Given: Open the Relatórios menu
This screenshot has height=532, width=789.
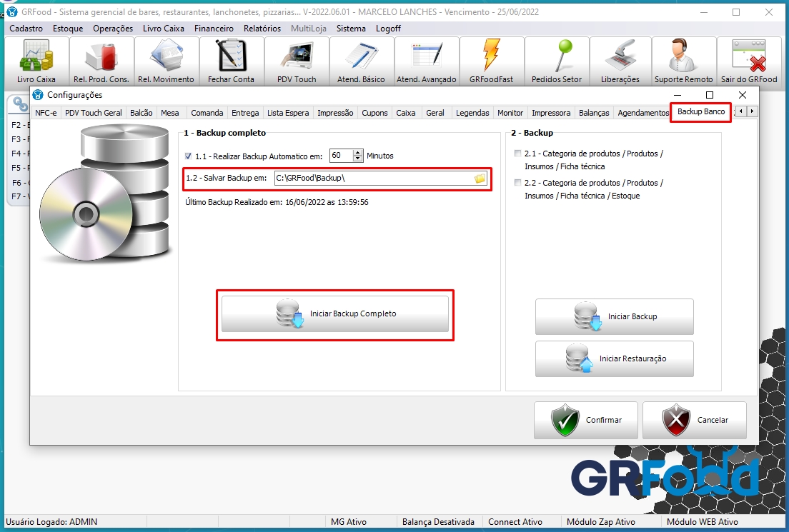Looking at the screenshot, I should point(262,28).
